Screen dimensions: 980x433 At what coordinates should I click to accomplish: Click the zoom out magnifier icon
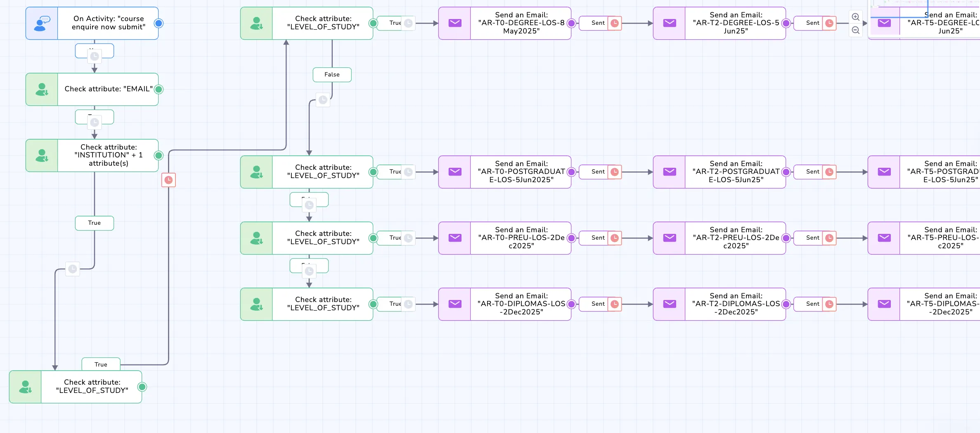tap(856, 30)
